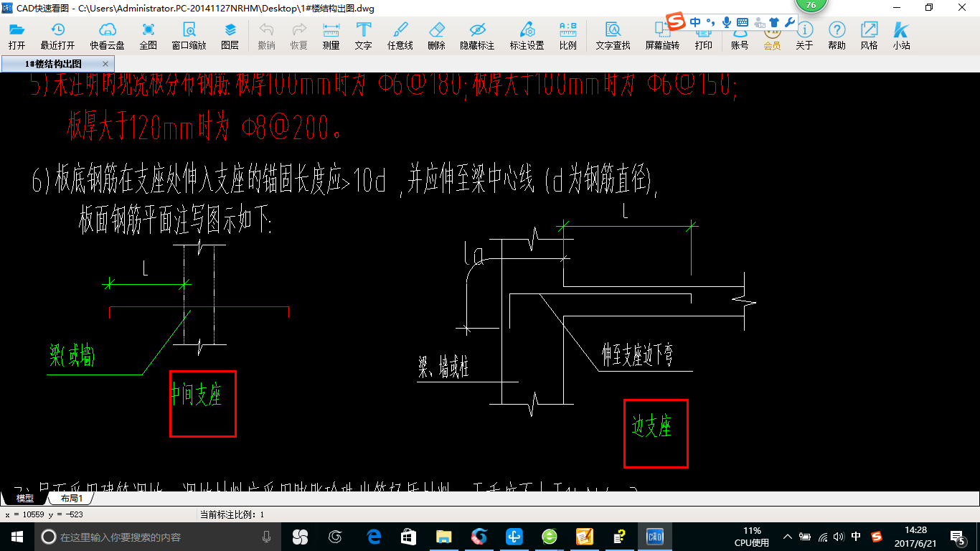Open the 最近打开 recent files list
The height and width of the screenshot is (551, 980).
click(57, 34)
